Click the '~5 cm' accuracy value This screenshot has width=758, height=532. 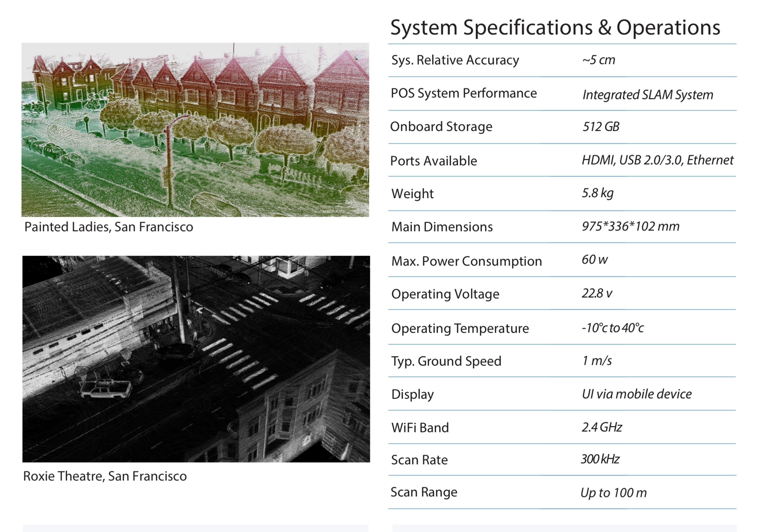pyautogui.click(x=599, y=60)
